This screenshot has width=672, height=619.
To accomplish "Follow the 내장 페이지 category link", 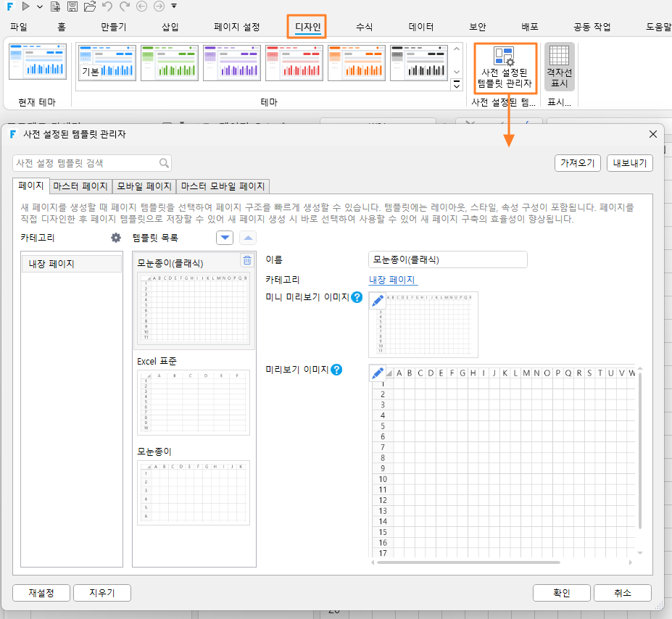I will (x=391, y=280).
